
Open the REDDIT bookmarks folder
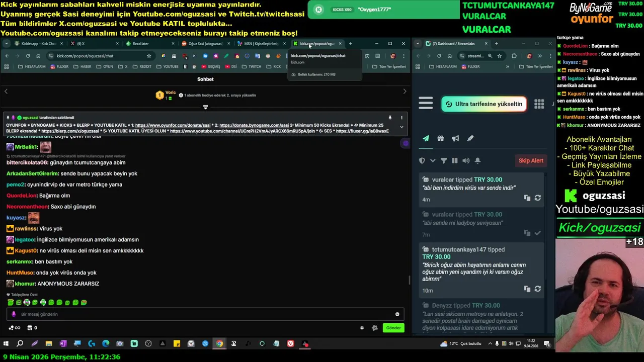[142, 66]
